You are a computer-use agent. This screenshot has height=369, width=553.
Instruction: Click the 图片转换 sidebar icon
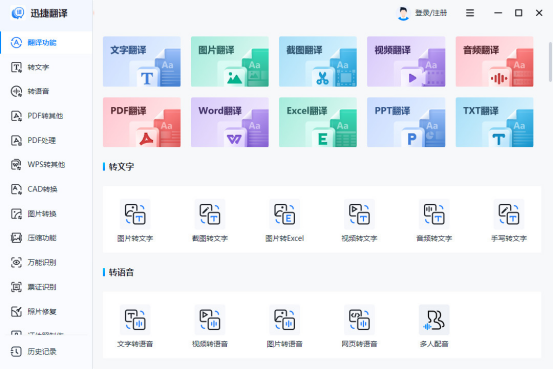pos(16,214)
